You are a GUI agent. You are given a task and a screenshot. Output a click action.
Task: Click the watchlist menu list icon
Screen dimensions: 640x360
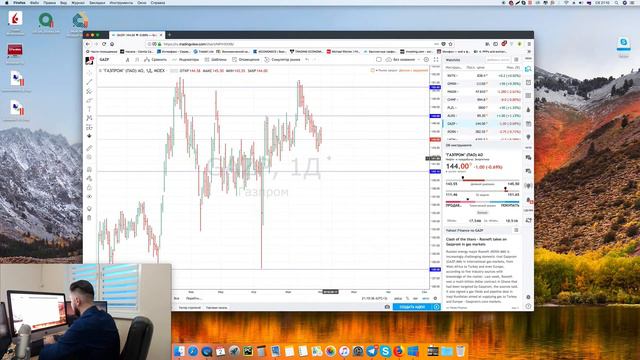pyautogui.click(x=516, y=60)
